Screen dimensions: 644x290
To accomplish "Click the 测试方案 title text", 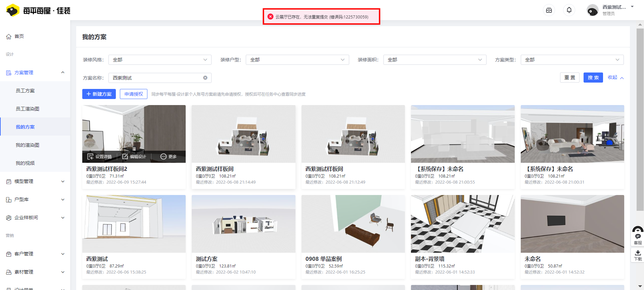I will point(207,259).
